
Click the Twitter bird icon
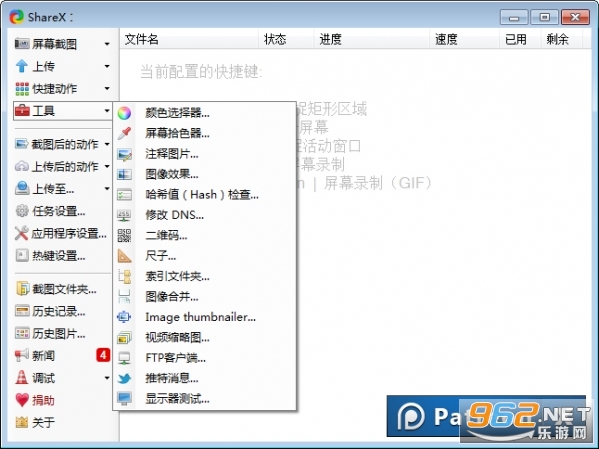pyautogui.click(x=124, y=378)
